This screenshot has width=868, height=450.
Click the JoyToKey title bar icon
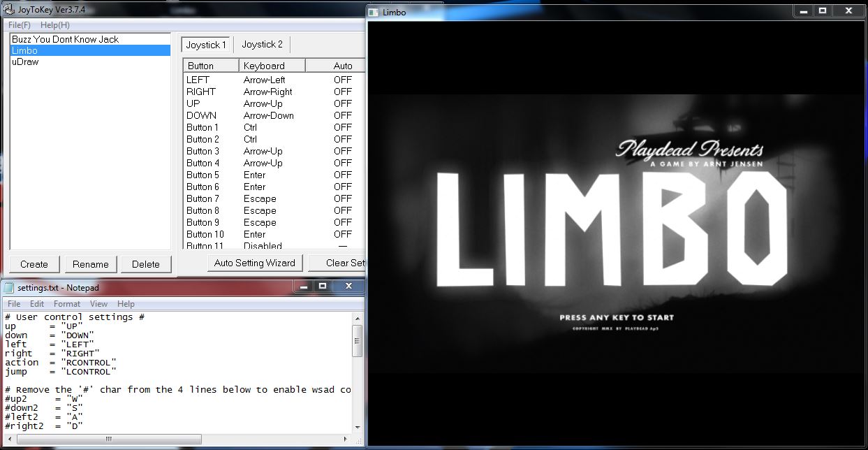(x=9, y=8)
